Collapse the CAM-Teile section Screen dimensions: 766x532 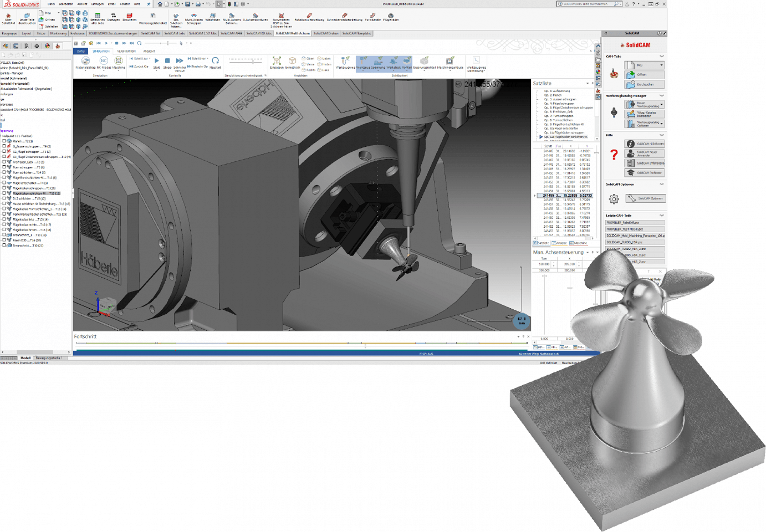(662, 57)
